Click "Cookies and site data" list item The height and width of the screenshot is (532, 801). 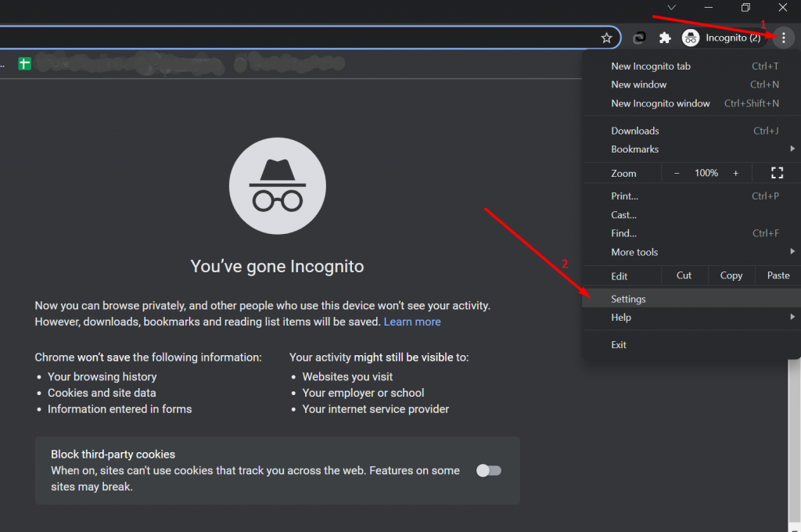[x=102, y=393]
